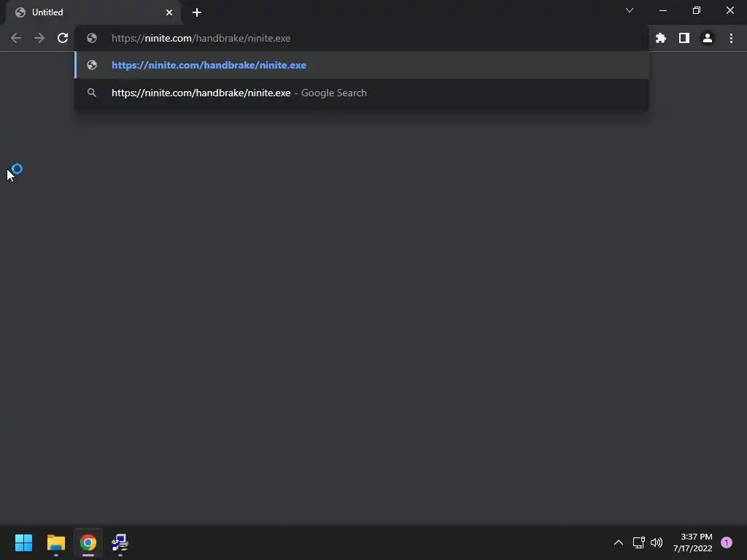
Task: Select the ninite.com URL suggestion
Action: click(x=362, y=65)
